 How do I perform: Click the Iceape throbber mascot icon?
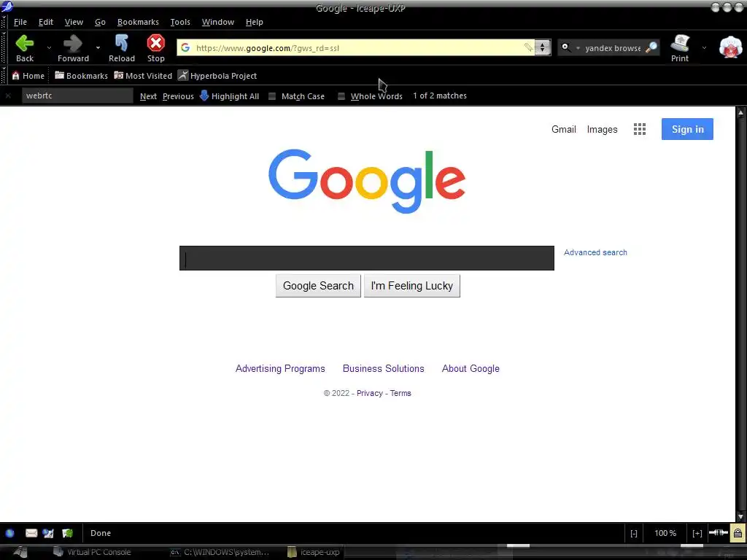pos(730,47)
